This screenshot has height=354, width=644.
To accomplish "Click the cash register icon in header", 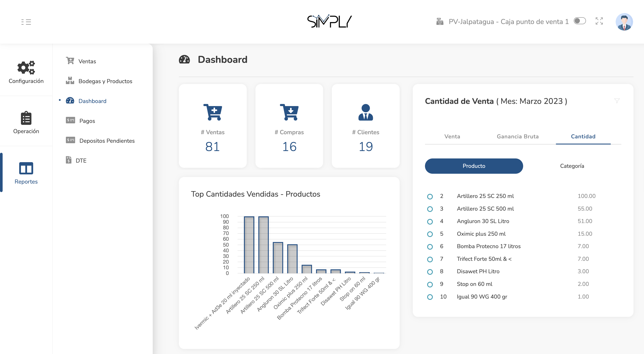I will click(x=440, y=22).
